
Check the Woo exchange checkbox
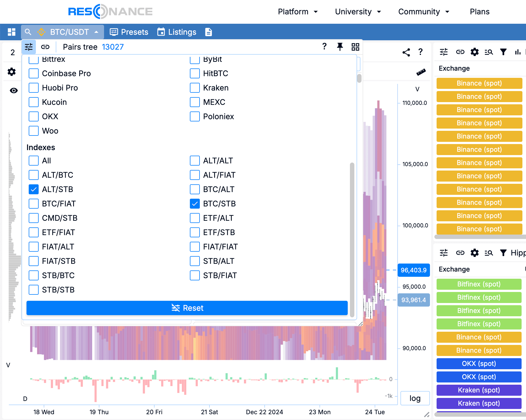pos(34,131)
